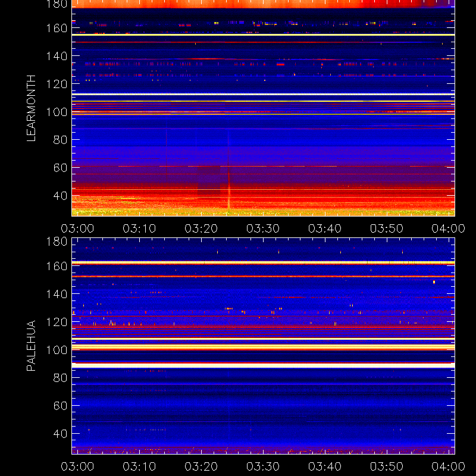This screenshot has width=476, height=476.
Task: Pick the 03:50 time label under Learmonth plot
Action: 386,228
